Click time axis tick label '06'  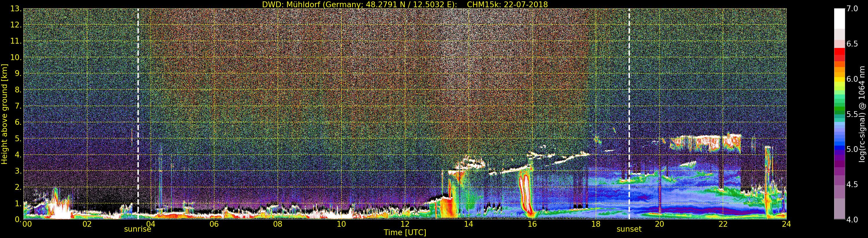click(x=214, y=224)
